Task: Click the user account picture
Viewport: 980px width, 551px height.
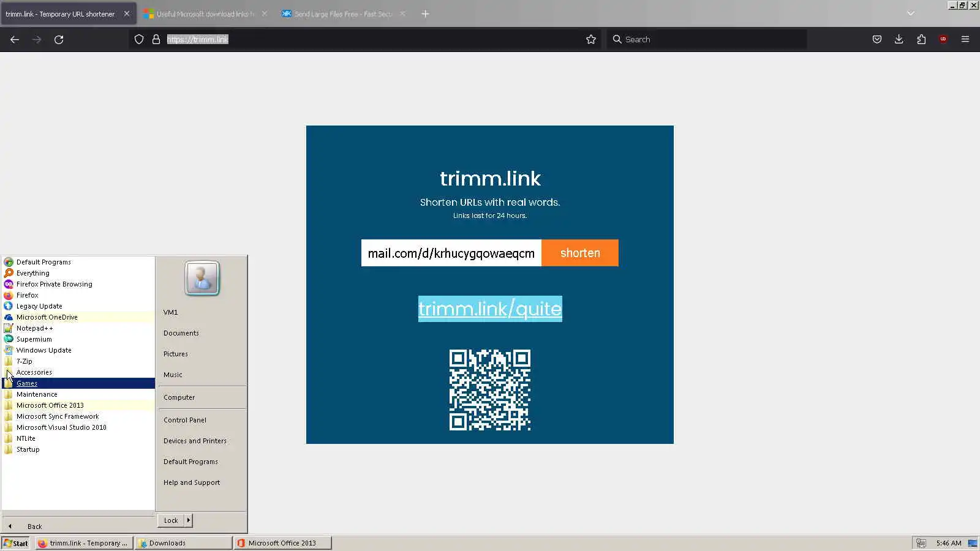Action: click(202, 279)
